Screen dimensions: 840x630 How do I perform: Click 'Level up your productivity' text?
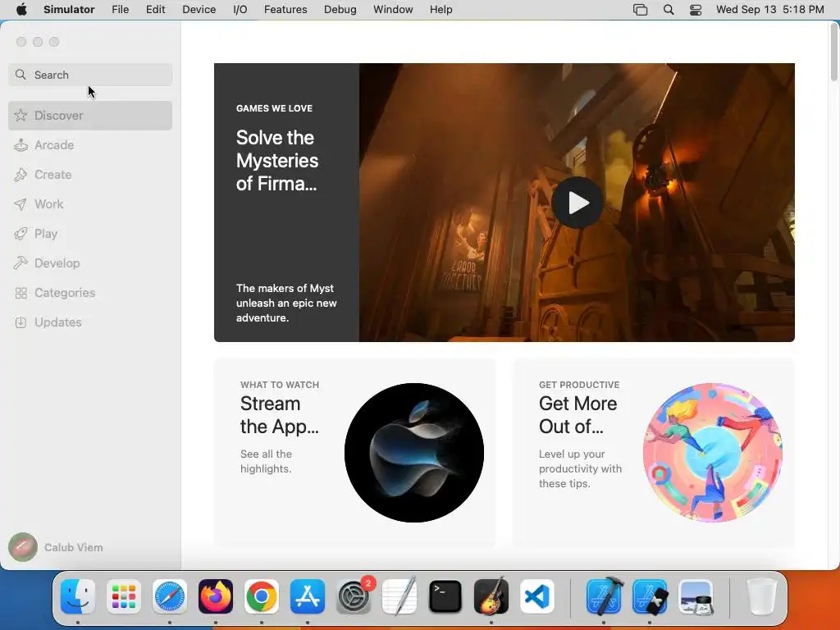click(580, 468)
